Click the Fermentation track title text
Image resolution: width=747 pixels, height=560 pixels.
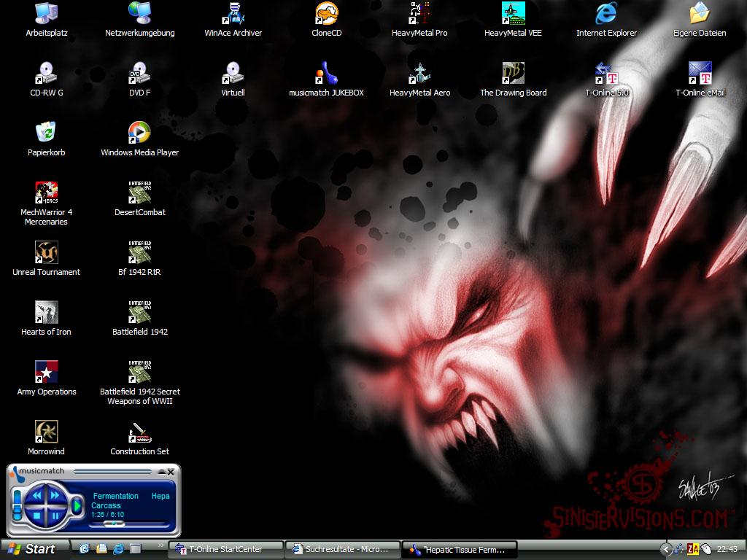(x=116, y=496)
